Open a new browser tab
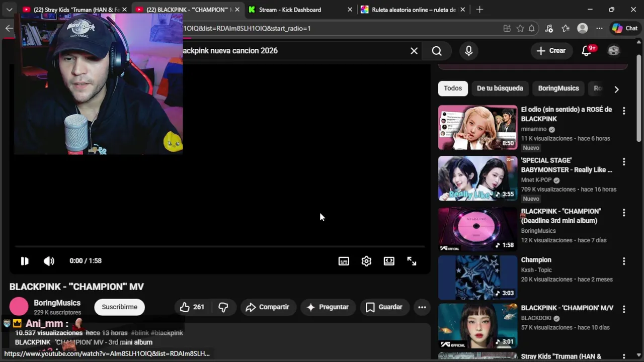Image resolution: width=644 pixels, height=362 pixels. pos(479,10)
